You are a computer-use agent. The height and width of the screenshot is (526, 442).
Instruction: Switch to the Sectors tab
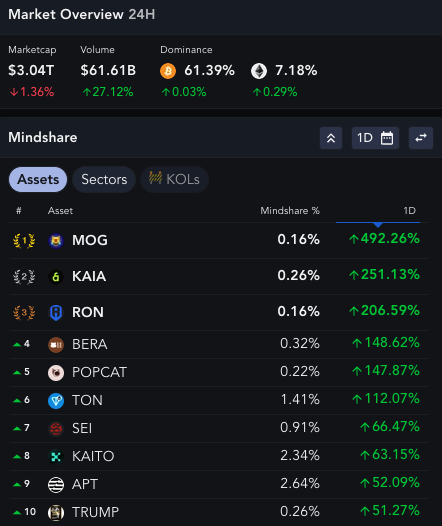tap(104, 179)
